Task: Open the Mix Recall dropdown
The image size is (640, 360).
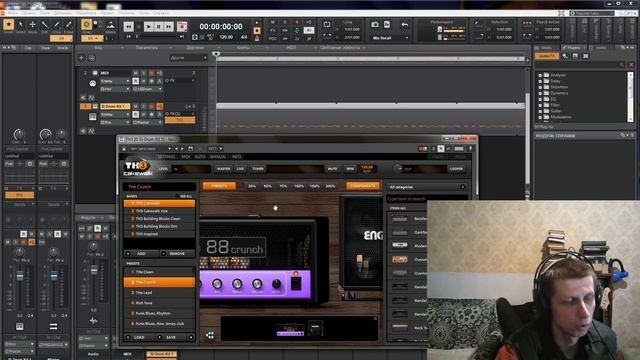Action: (x=390, y=38)
